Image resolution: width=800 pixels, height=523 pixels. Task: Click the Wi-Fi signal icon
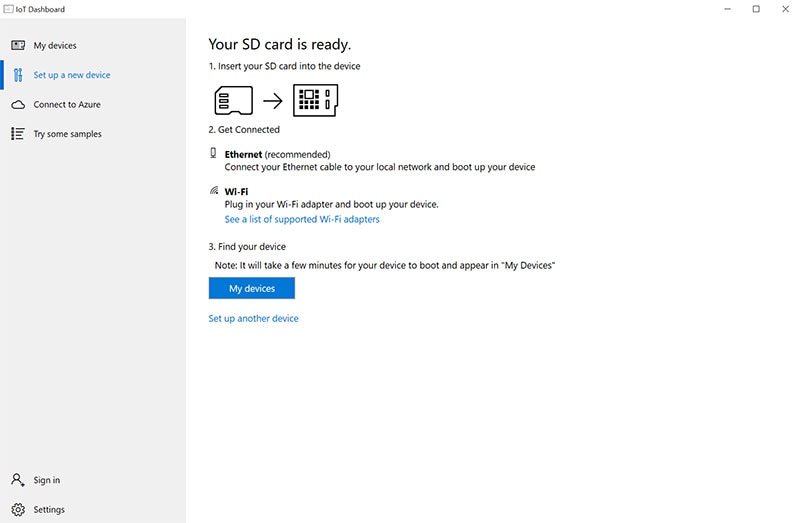pyautogui.click(x=213, y=189)
